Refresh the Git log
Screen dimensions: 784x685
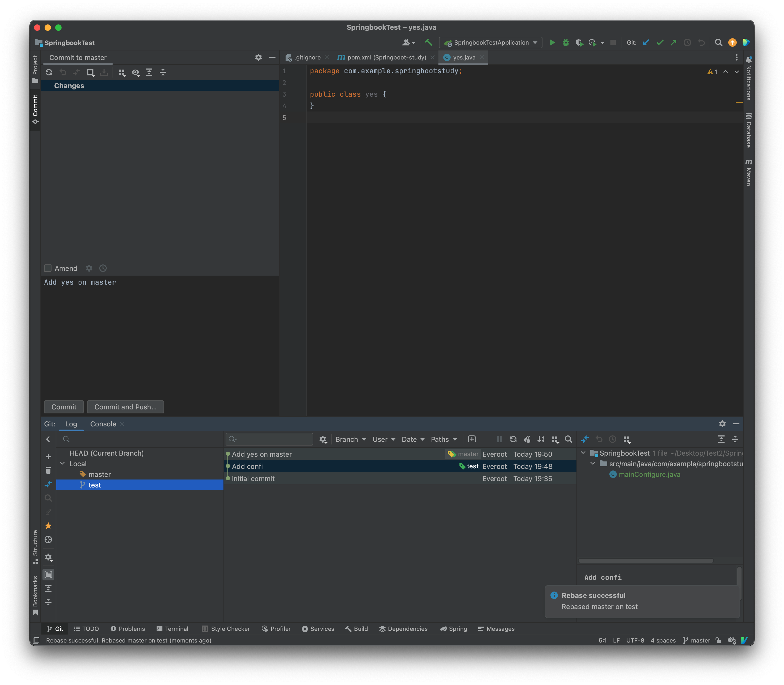[513, 439]
